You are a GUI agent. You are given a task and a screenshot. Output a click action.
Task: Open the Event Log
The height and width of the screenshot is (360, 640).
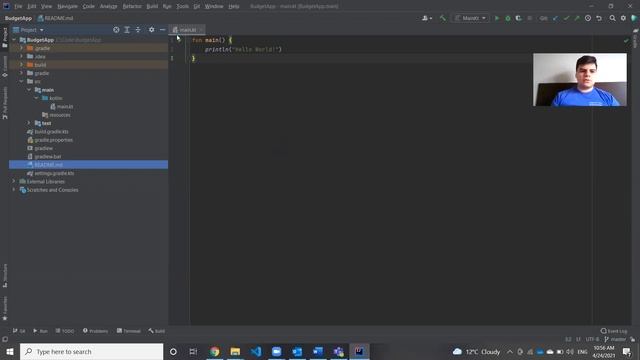tap(614, 331)
